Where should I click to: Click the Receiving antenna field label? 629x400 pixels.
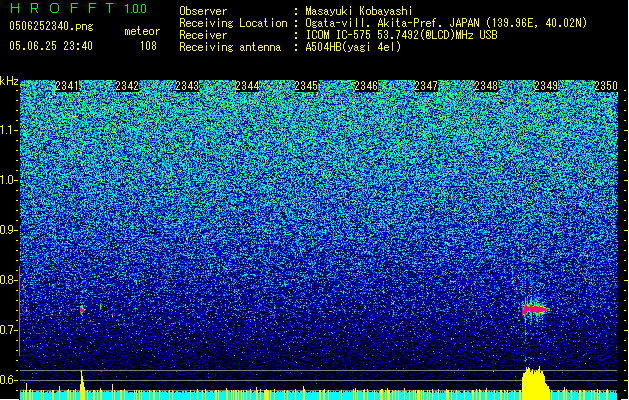(230, 47)
